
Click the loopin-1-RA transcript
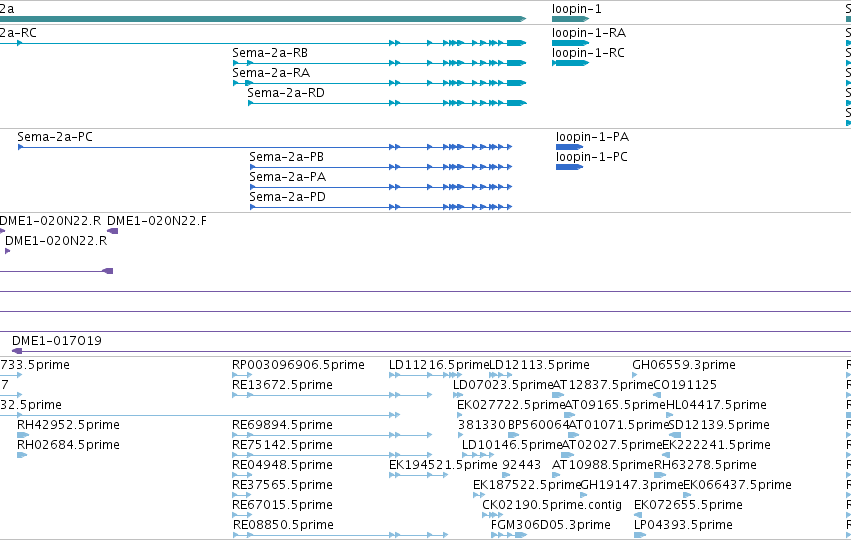tap(589, 33)
